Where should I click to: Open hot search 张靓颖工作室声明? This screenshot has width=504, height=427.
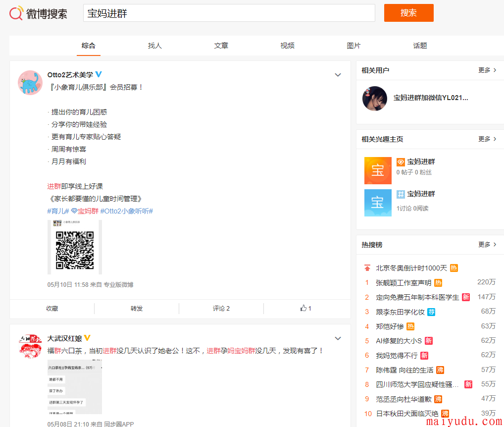pos(403,283)
